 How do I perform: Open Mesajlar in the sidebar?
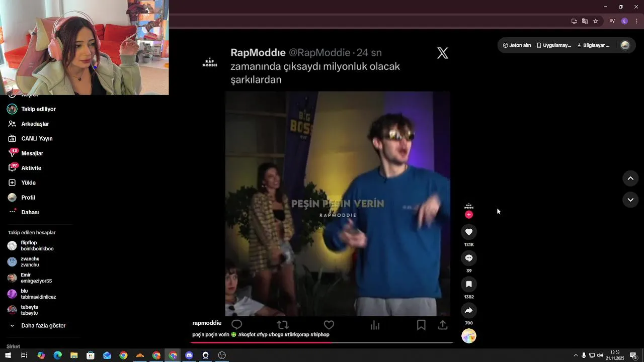tap(26, 153)
